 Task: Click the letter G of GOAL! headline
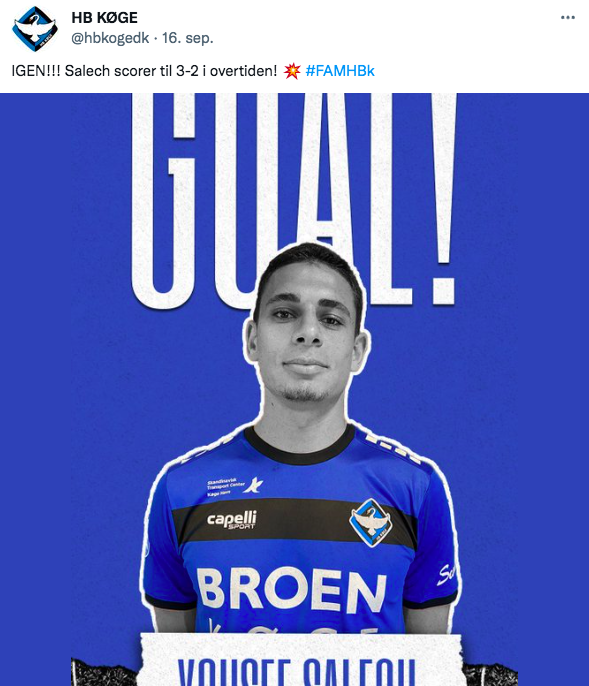pyautogui.click(x=164, y=201)
